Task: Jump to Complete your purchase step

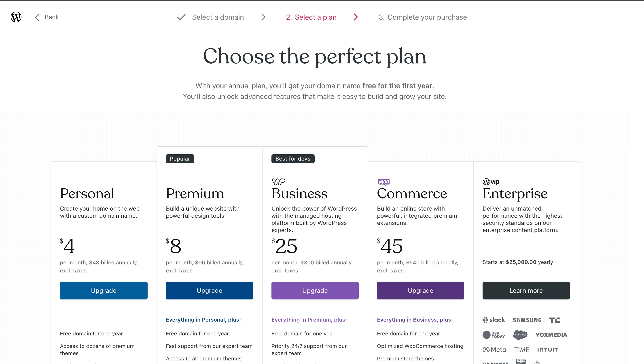Action: (423, 17)
